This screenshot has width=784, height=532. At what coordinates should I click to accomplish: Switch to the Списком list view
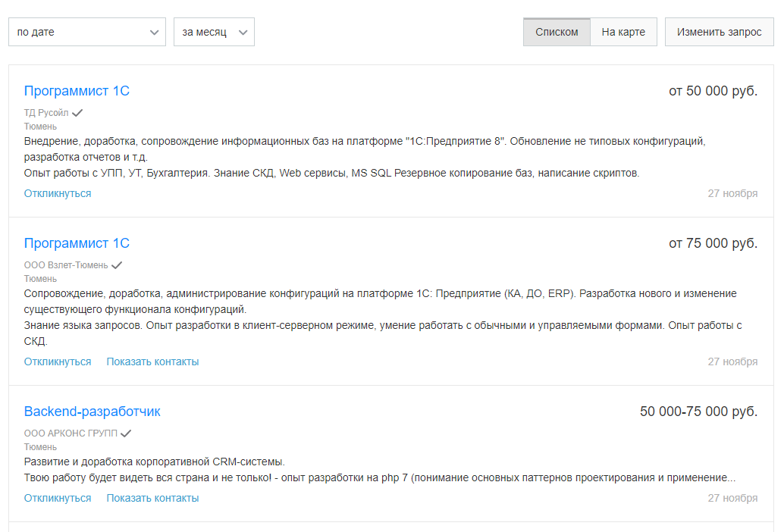(x=557, y=32)
